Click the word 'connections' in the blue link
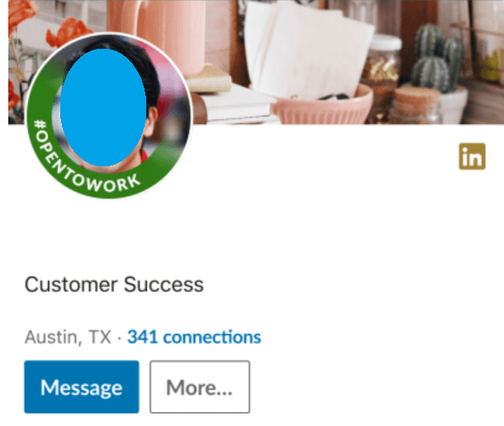Screen dimensions: 504x426 212,337
